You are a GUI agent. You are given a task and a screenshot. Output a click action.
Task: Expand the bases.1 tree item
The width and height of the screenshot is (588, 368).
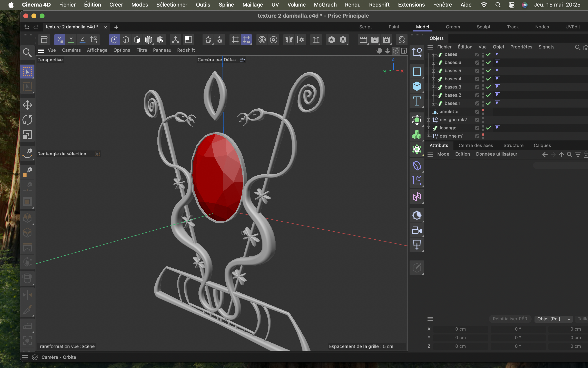(433, 103)
